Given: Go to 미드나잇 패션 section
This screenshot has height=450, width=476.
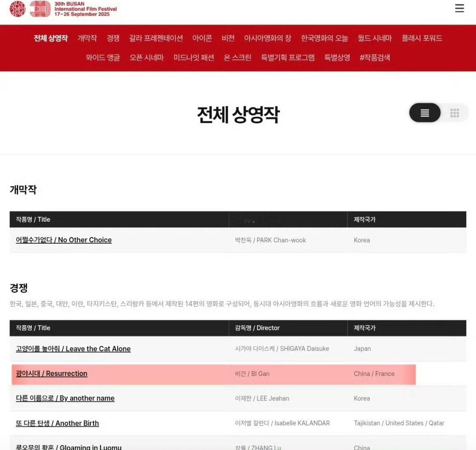Looking at the screenshot, I should pos(194,57).
